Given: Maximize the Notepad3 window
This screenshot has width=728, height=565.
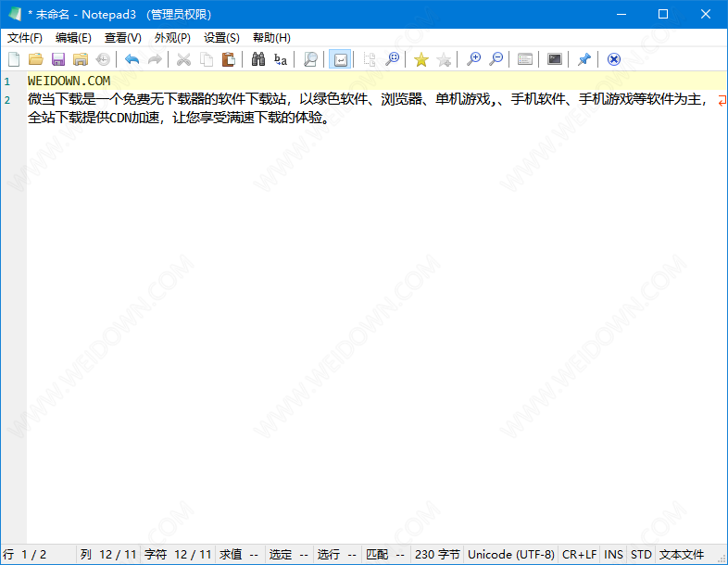Looking at the screenshot, I should (x=663, y=14).
